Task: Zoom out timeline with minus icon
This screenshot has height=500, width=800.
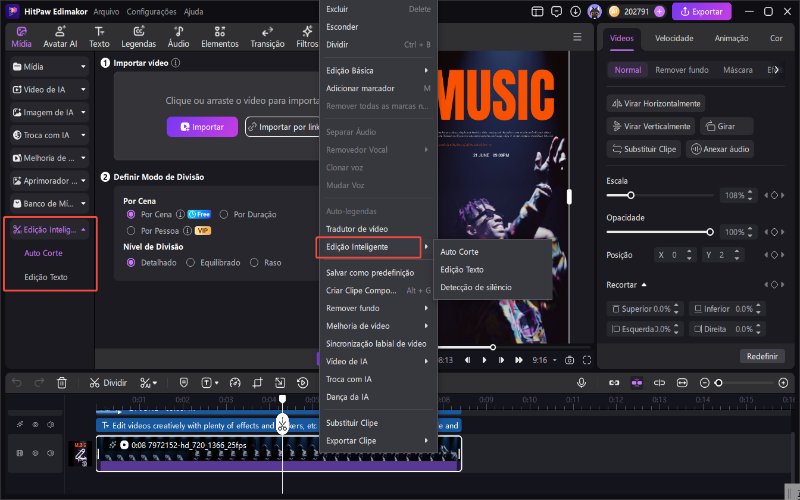Action: pos(705,383)
